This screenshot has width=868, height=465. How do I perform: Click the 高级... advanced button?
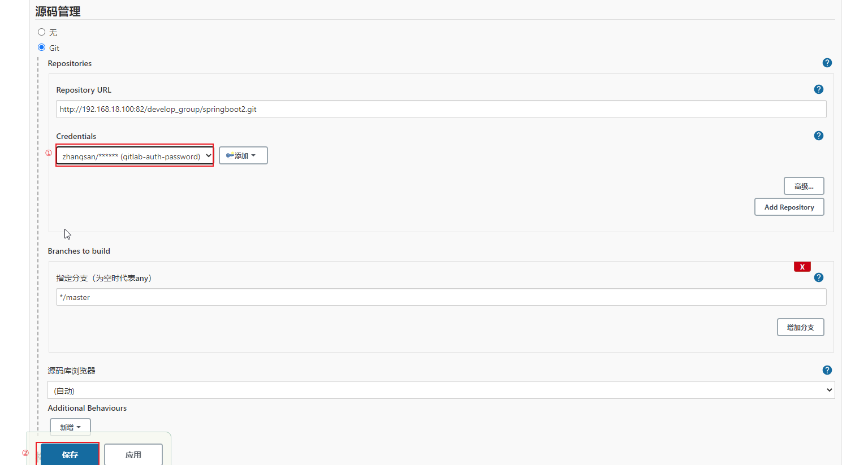tap(804, 186)
